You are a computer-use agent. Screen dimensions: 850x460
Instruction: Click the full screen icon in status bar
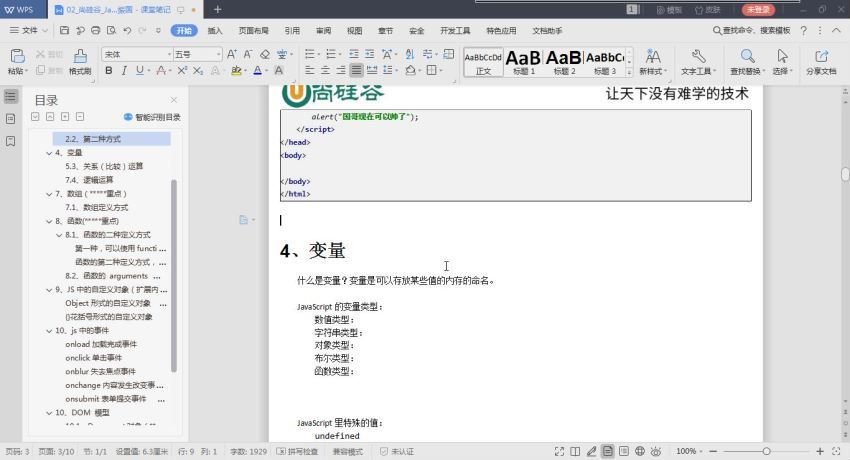(559, 451)
